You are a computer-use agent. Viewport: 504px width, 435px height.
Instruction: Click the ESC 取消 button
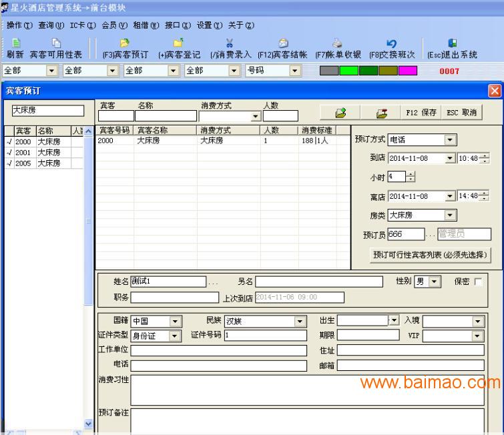(461, 113)
